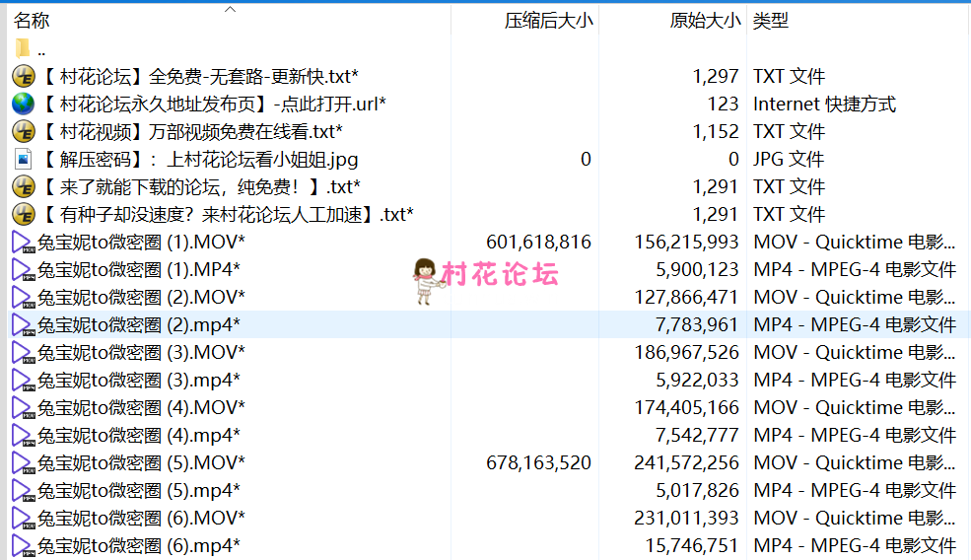The width and height of the screenshot is (971, 560).
Task: Click icon of 万部视频免费在线看.txt file
Action: pos(24,131)
